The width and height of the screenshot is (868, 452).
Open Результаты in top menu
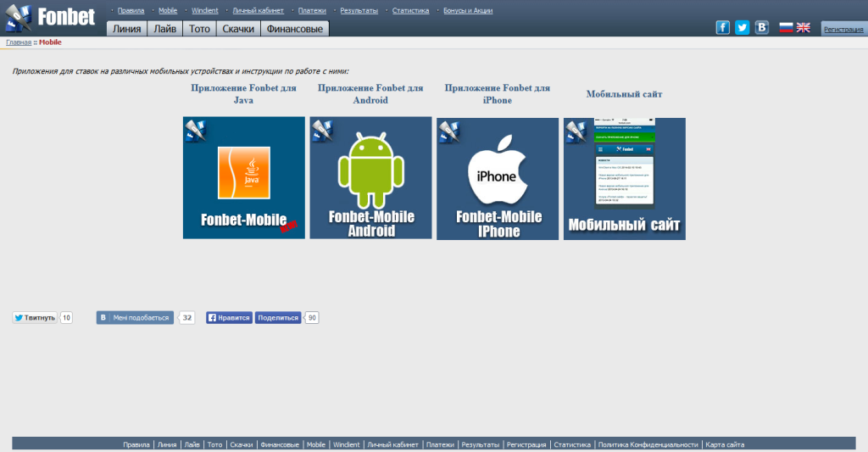tap(359, 10)
